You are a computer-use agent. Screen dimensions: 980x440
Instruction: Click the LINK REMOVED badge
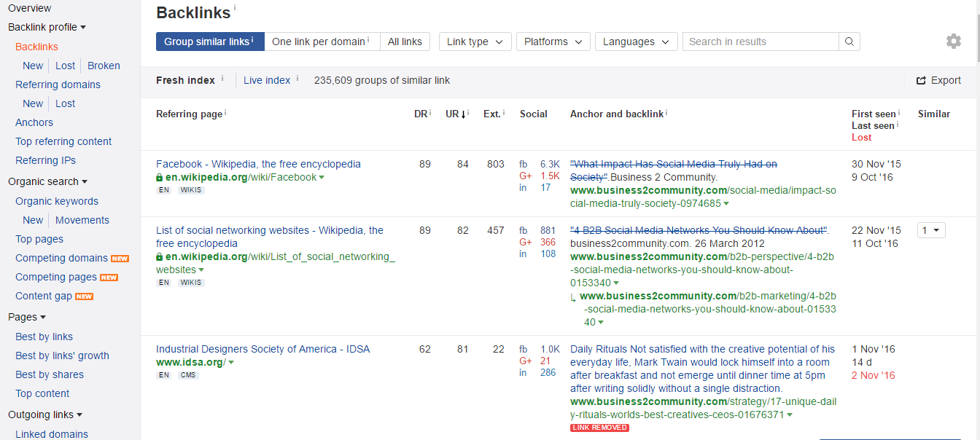[599, 428]
